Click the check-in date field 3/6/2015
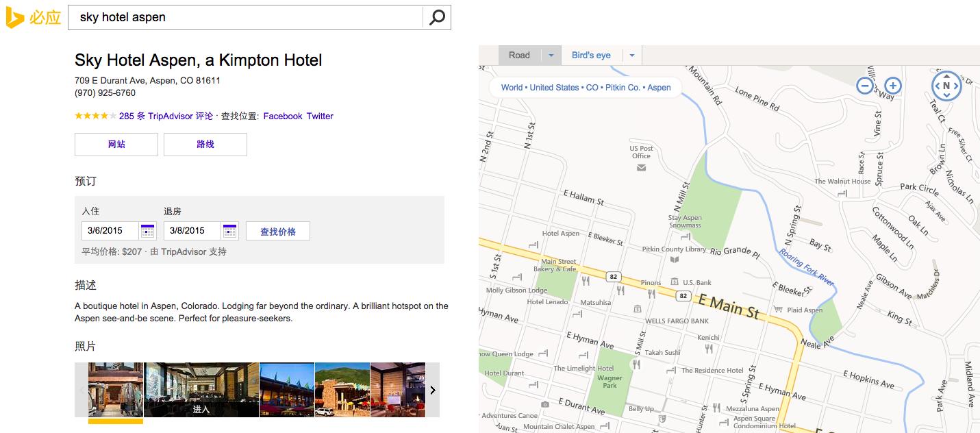 (x=110, y=231)
